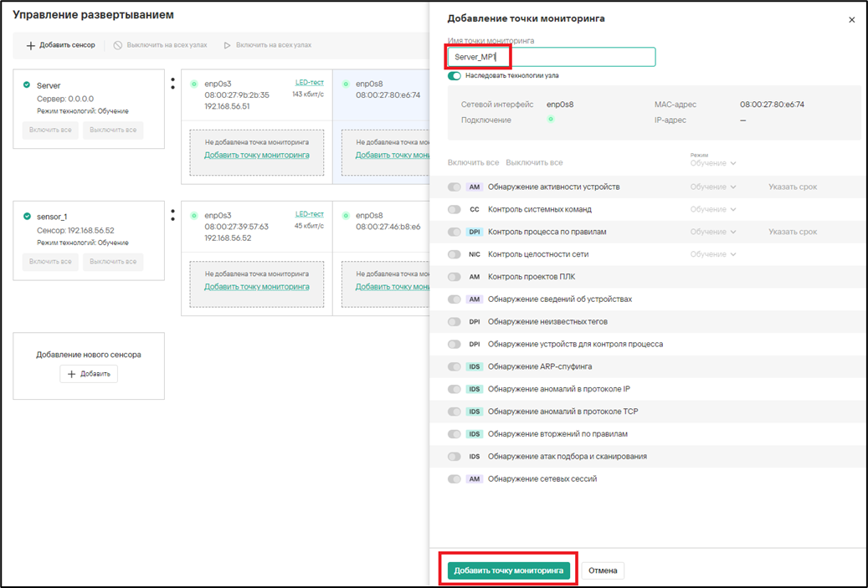868x588 pixels.
Task: Click the Добавить точку мониторинга green button
Action: click(509, 570)
